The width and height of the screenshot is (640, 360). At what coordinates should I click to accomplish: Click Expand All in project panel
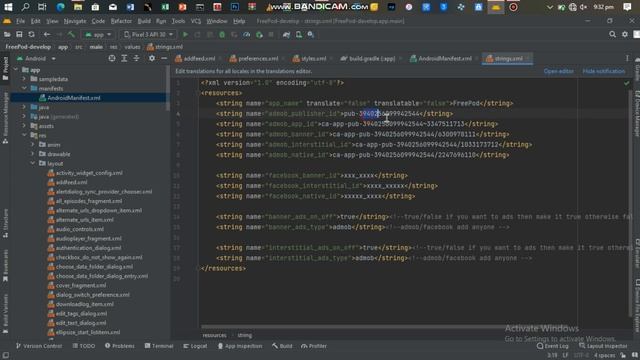[x=124, y=58]
